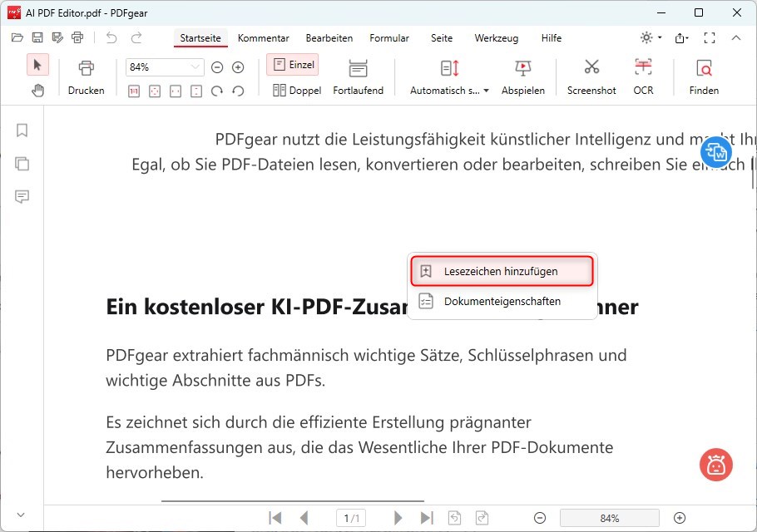Jump to the last page
The width and height of the screenshot is (757, 532).
pyautogui.click(x=427, y=518)
